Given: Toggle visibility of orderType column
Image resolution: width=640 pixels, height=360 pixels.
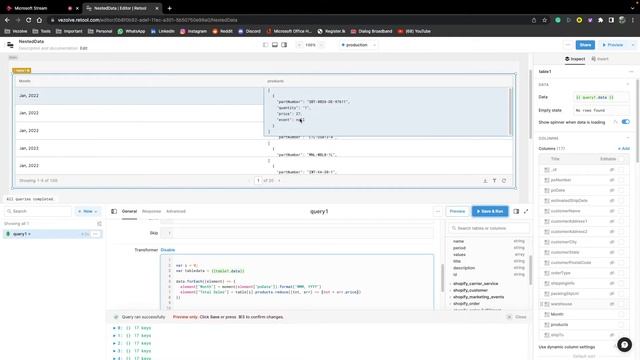Looking at the screenshot, I should [x=612, y=273].
